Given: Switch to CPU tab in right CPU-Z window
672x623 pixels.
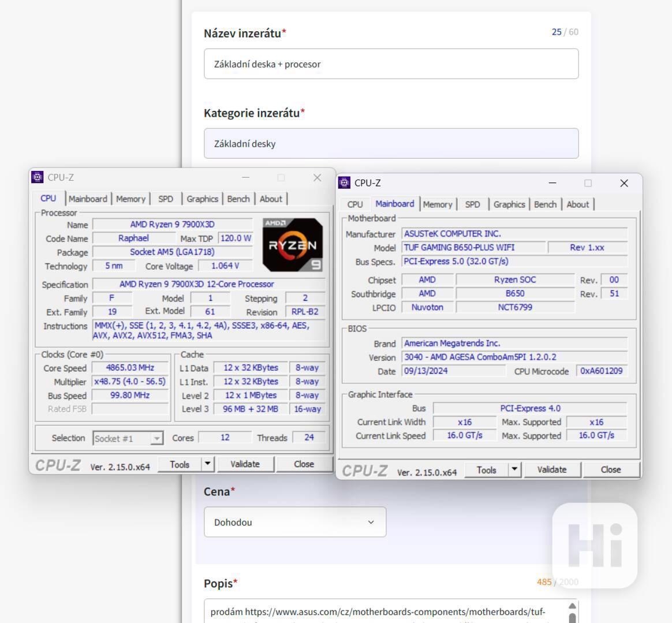Looking at the screenshot, I should (355, 204).
